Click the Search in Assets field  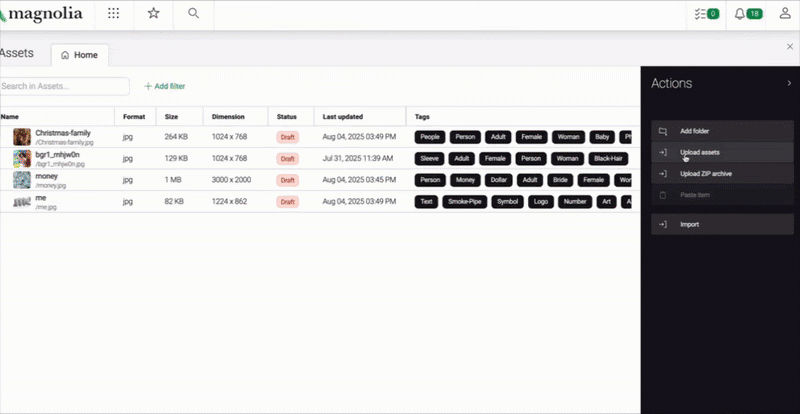64,87
